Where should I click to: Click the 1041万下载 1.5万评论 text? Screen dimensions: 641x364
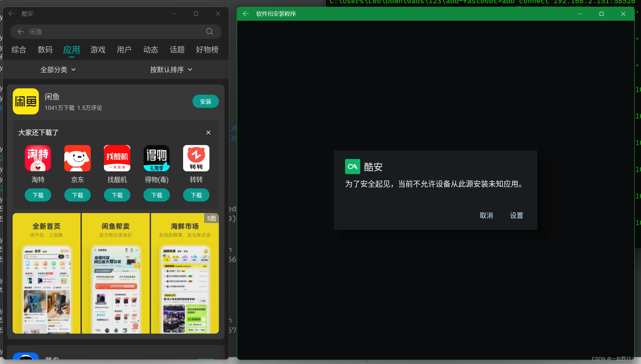(x=73, y=108)
